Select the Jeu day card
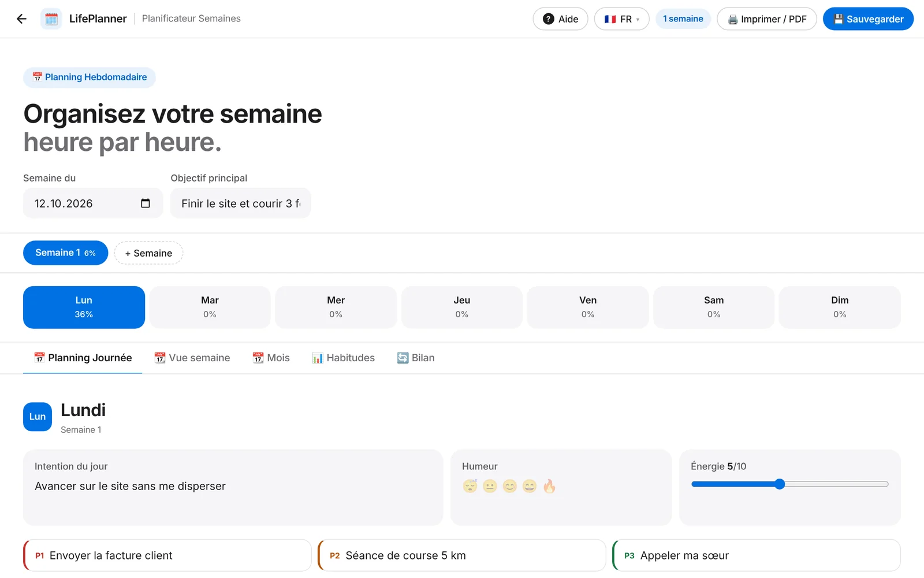Image resolution: width=924 pixels, height=578 pixels. coord(461,307)
